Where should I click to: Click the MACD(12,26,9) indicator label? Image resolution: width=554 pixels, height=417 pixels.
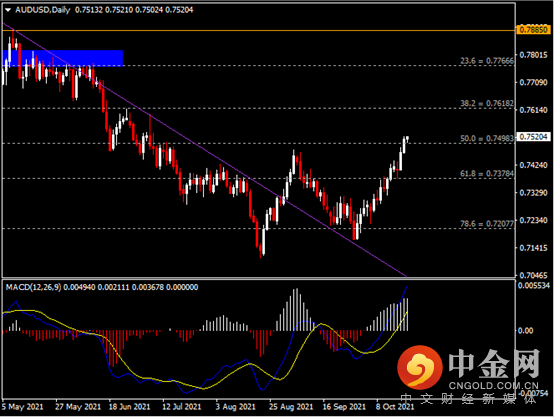33,287
